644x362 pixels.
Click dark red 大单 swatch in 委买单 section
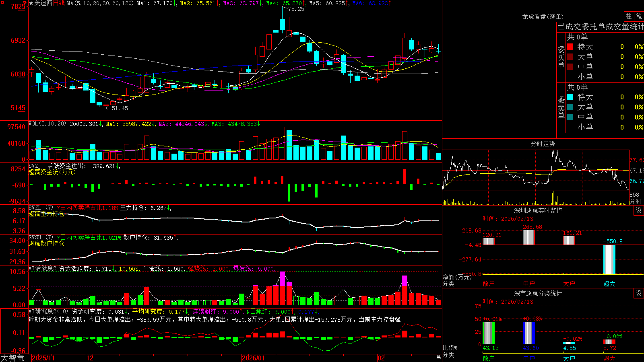570,57
